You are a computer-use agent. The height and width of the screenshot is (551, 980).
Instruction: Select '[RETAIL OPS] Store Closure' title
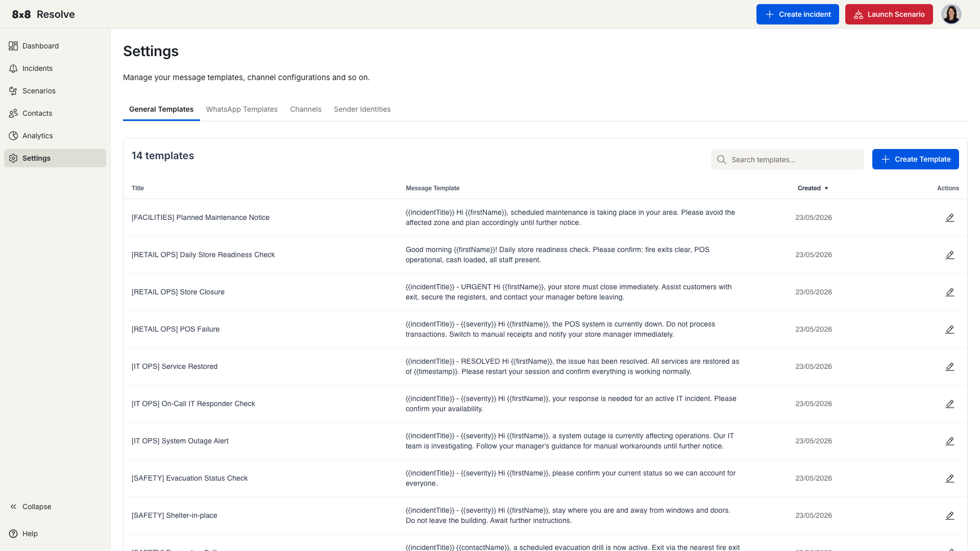coord(178,292)
